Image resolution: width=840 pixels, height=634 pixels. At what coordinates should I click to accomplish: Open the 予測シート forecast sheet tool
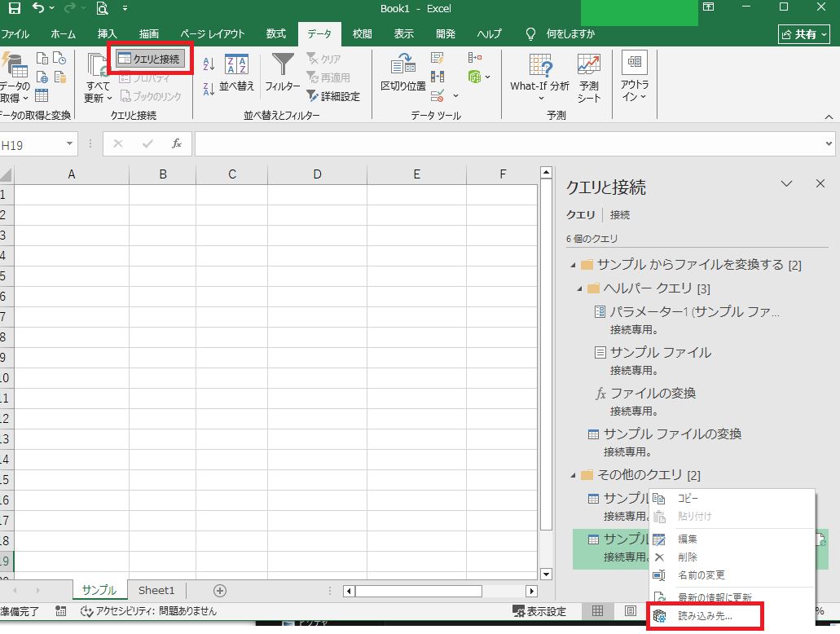589,77
